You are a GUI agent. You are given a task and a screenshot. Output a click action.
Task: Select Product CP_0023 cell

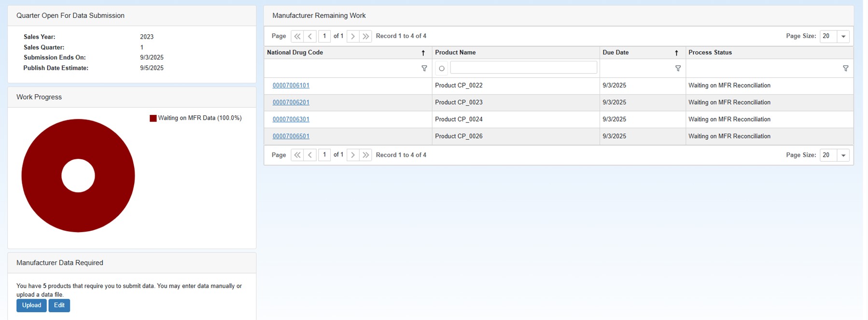[516, 102]
